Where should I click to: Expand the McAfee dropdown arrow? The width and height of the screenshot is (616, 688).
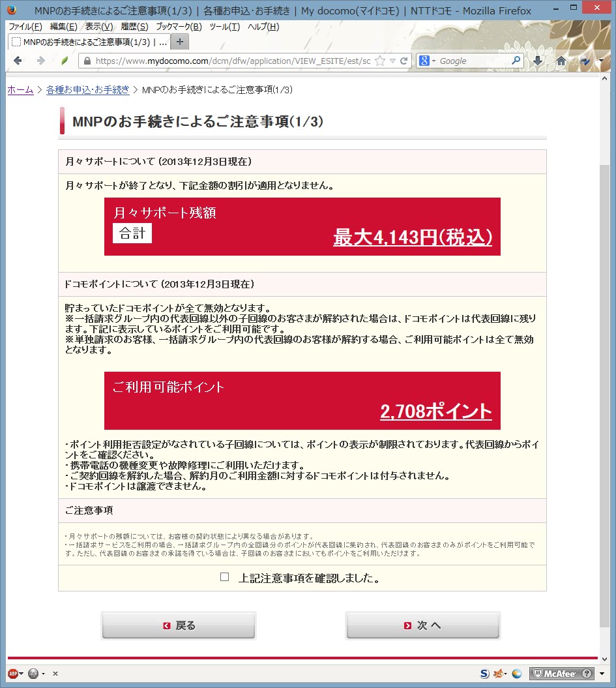[x=602, y=674]
